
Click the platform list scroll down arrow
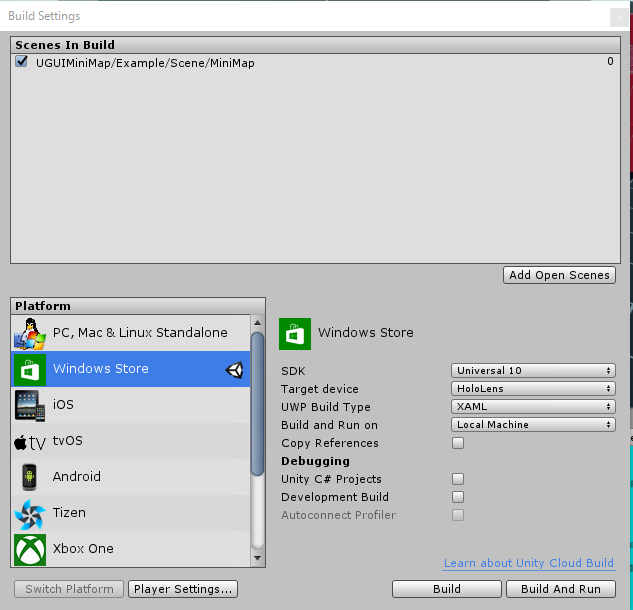tap(258, 558)
